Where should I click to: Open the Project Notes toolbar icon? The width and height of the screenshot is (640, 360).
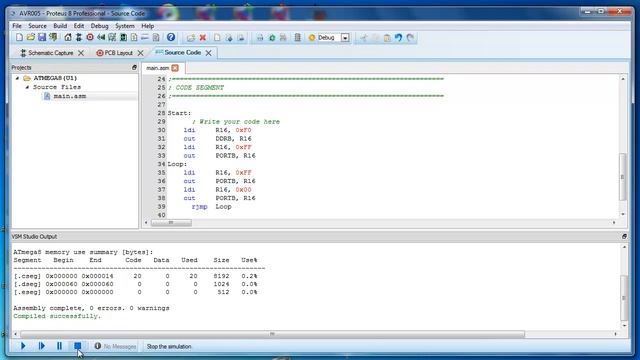click(x=156, y=38)
